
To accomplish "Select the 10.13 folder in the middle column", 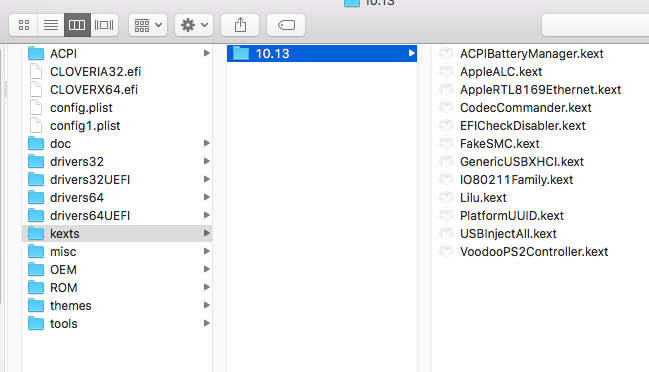I will click(x=322, y=53).
